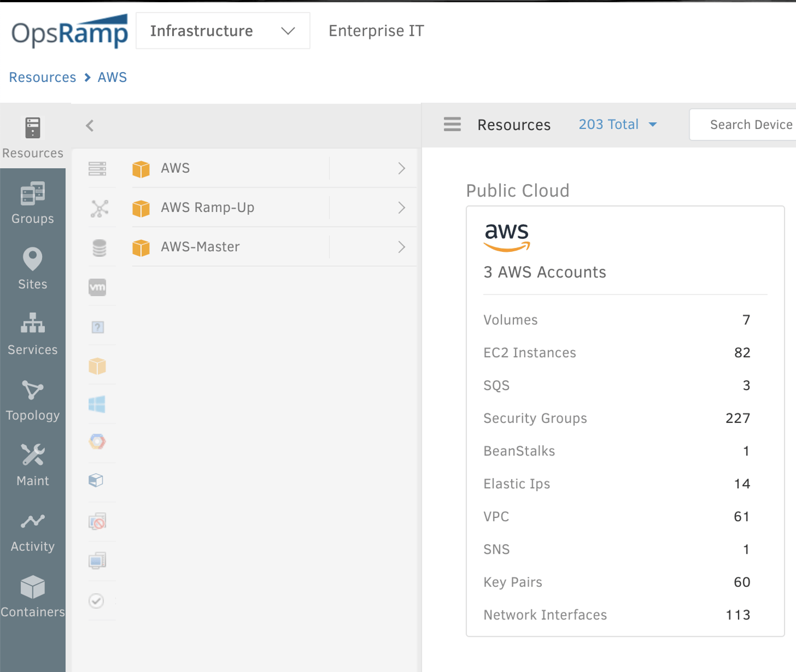Click inside the Search Device field
Image resolution: width=796 pixels, height=672 pixels.
coord(751,124)
